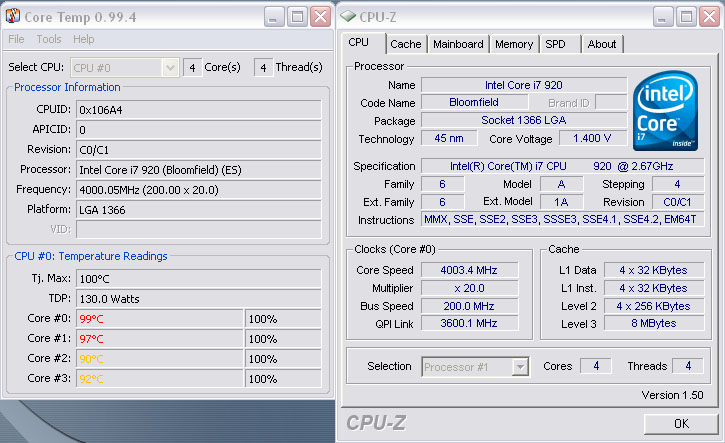Click the Thread(s) count box in Core Temp

point(263,68)
